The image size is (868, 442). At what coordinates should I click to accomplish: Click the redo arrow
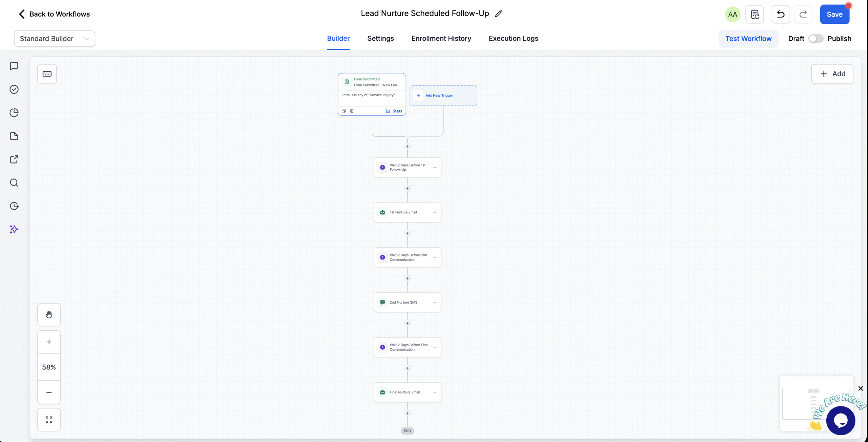pos(803,14)
